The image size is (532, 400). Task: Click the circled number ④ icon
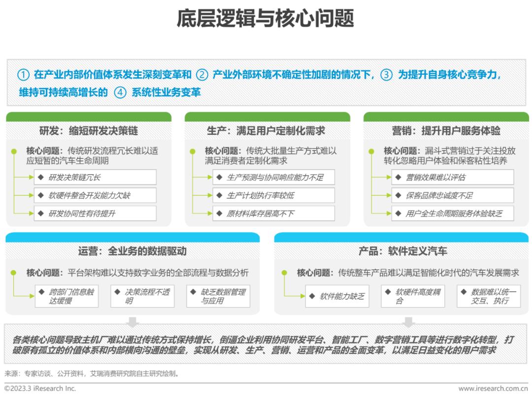pos(120,92)
